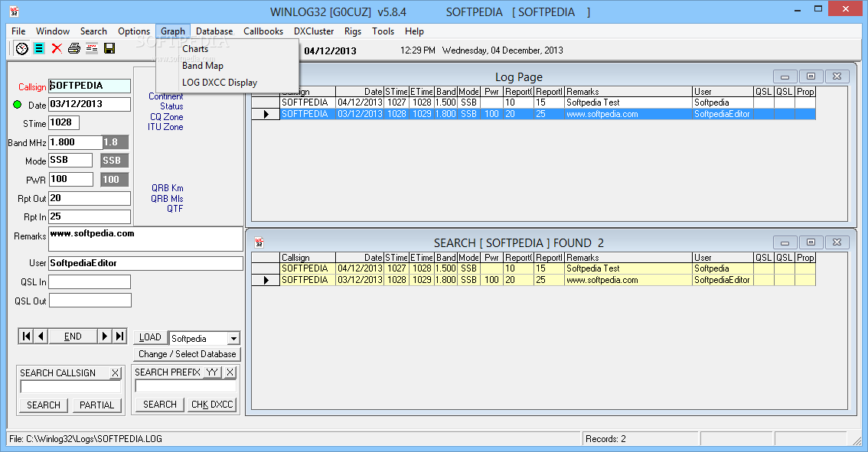Click the QSL Out input field
Image resolution: width=868 pixels, height=452 pixels.
click(x=90, y=301)
